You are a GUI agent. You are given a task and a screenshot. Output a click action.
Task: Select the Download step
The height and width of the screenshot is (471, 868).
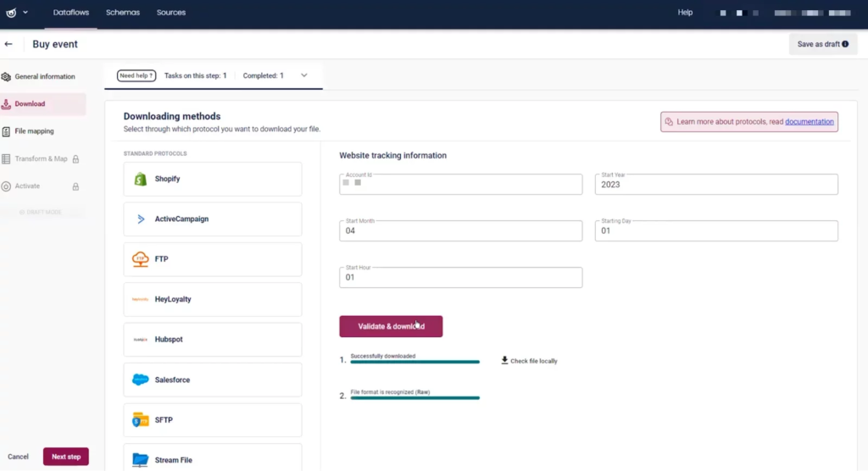(43, 104)
